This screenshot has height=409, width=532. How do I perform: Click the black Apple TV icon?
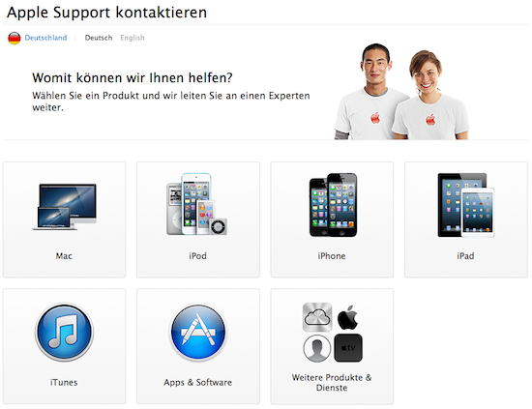(348, 348)
